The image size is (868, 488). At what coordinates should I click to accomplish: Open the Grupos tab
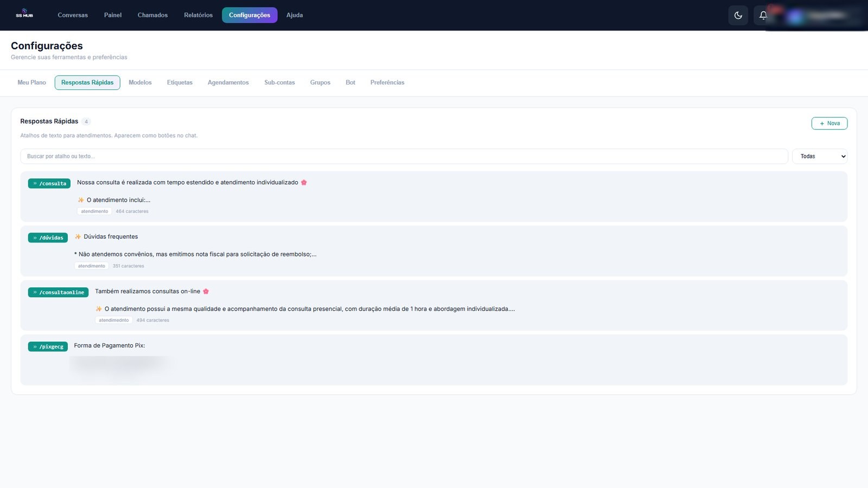click(320, 82)
